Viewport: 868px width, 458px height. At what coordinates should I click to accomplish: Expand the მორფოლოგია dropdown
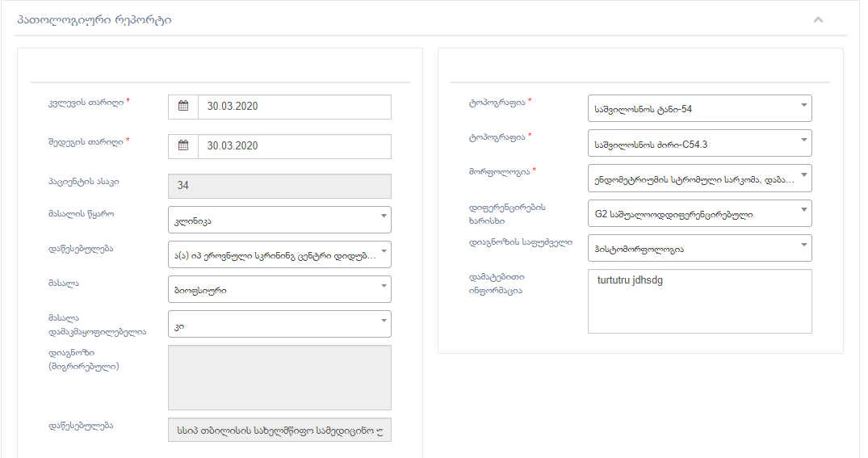pyautogui.click(x=699, y=178)
